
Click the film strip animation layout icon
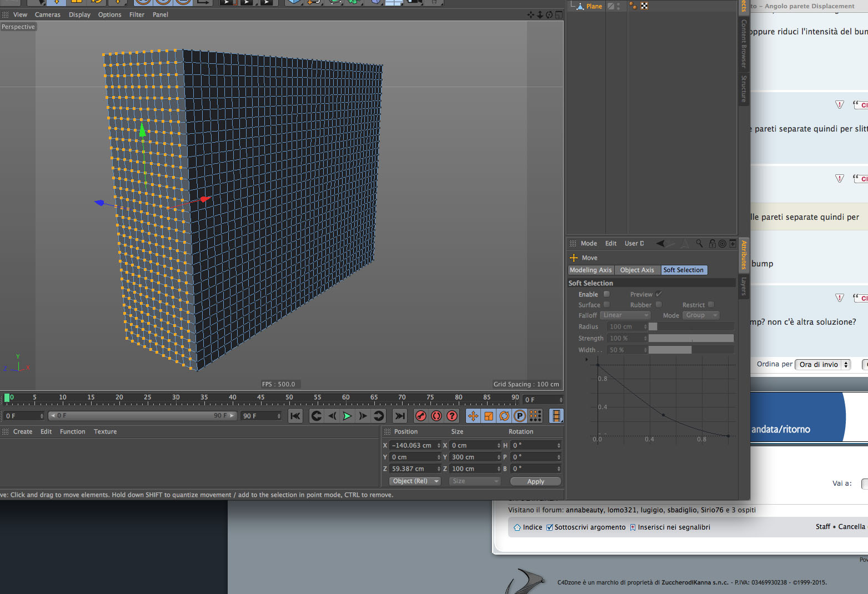click(556, 416)
